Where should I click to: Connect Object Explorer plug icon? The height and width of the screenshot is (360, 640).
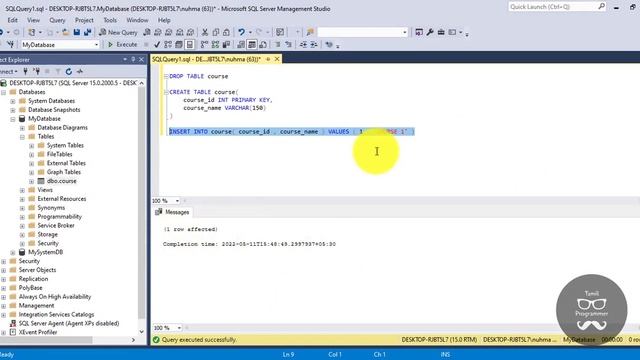coord(25,71)
